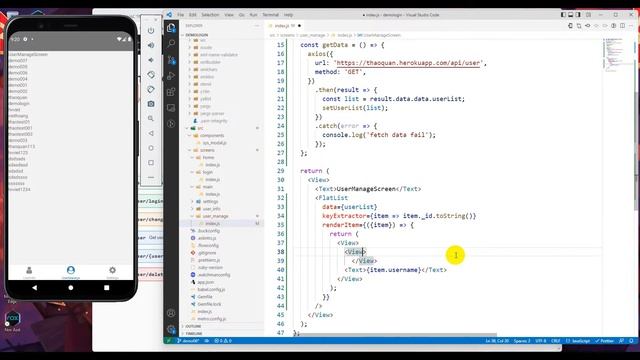Click the split editor icon in the editor toolbar
Screen dimensions: 640x360
622,26
